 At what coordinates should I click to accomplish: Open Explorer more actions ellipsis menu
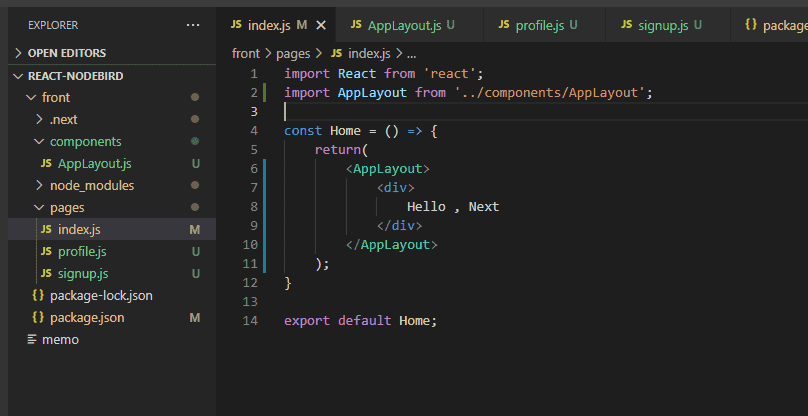tap(193, 25)
